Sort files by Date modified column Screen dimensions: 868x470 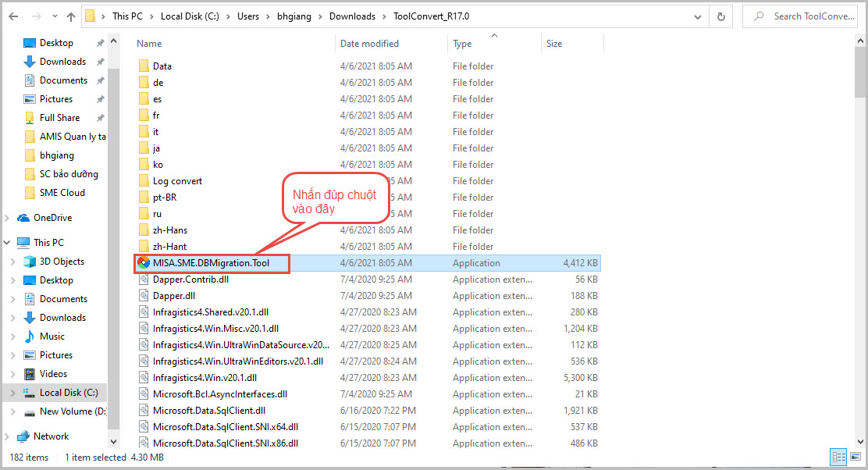pyautogui.click(x=369, y=44)
